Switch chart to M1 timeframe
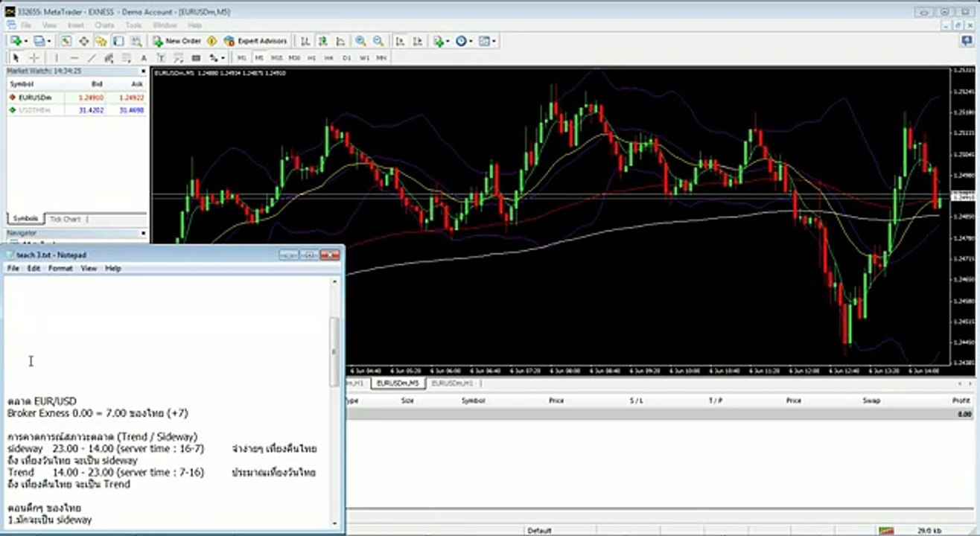The height and width of the screenshot is (536, 980). click(241, 57)
